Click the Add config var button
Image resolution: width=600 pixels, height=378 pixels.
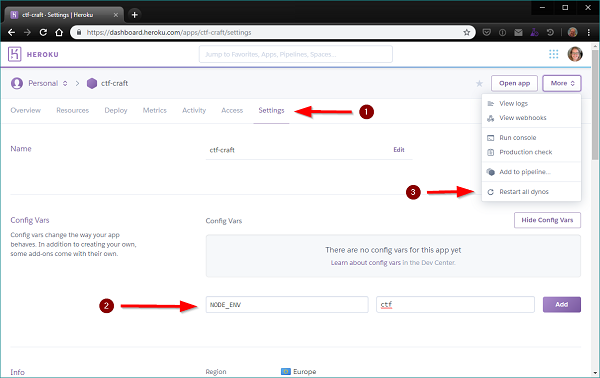tap(561, 305)
